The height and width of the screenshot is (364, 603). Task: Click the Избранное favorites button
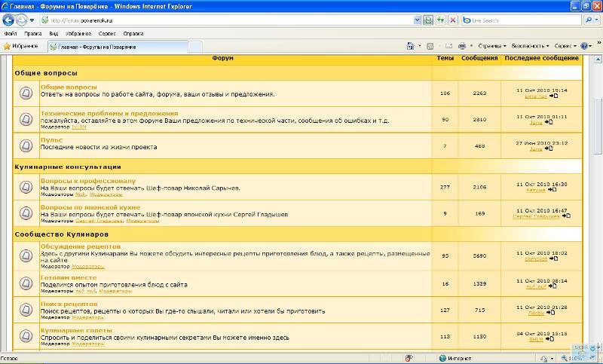point(21,47)
